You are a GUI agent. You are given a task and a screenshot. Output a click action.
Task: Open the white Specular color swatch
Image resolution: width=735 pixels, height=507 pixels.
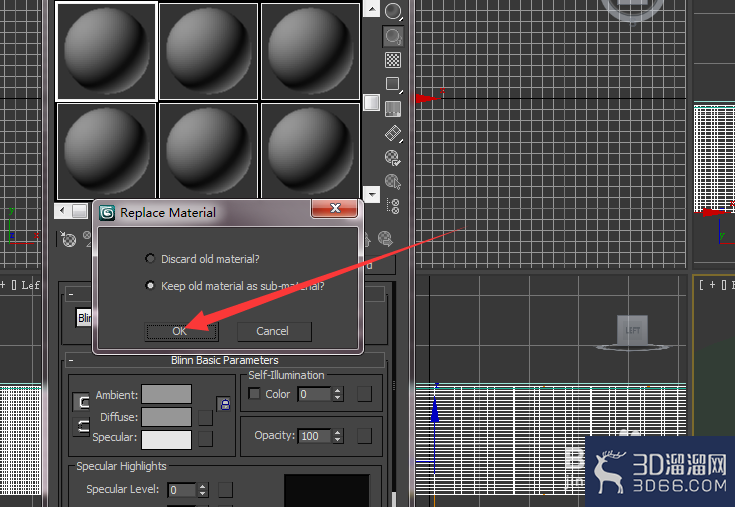point(166,440)
